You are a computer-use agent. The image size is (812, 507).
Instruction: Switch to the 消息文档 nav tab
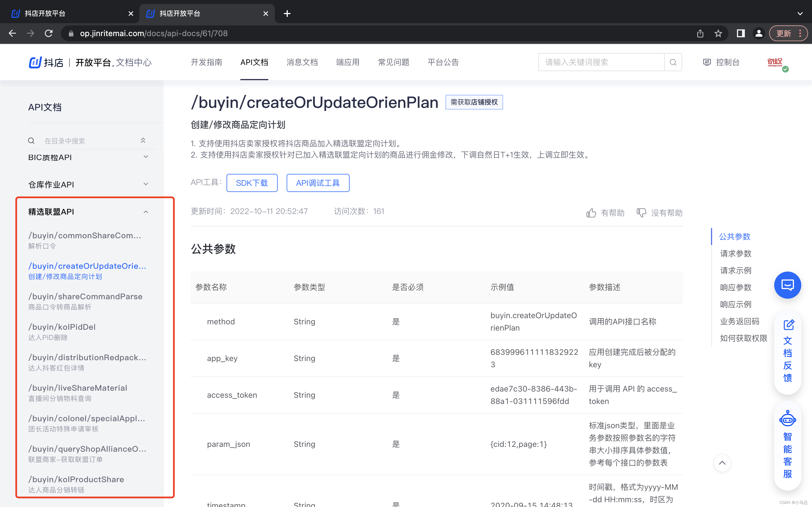pyautogui.click(x=302, y=62)
